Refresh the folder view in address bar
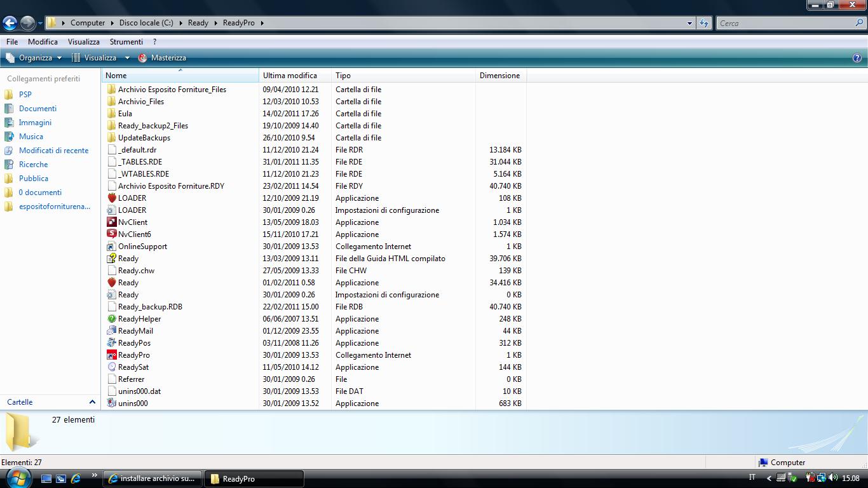Image resolution: width=868 pixels, height=488 pixels. pyautogui.click(x=703, y=23)
